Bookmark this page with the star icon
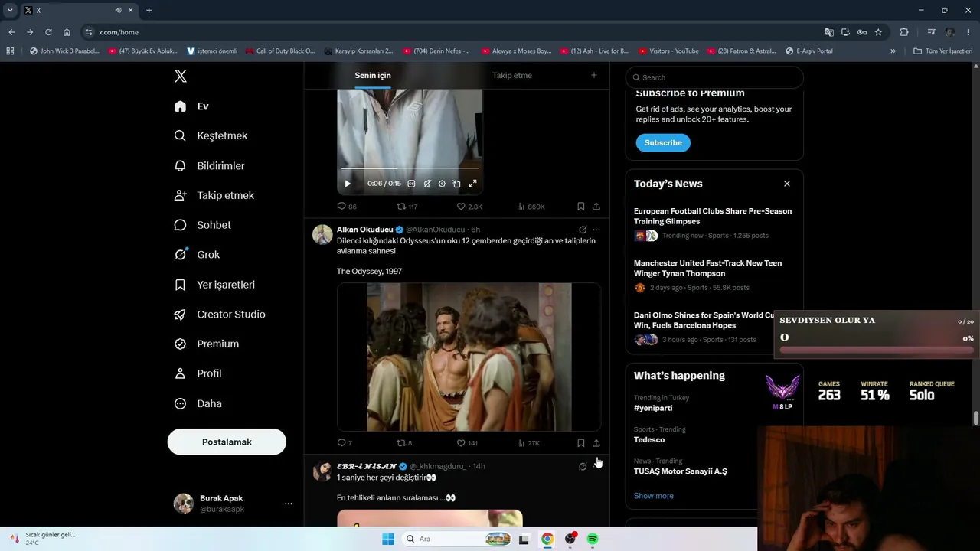The height and width of the screenshot is (551, 980). coord(878,32)
